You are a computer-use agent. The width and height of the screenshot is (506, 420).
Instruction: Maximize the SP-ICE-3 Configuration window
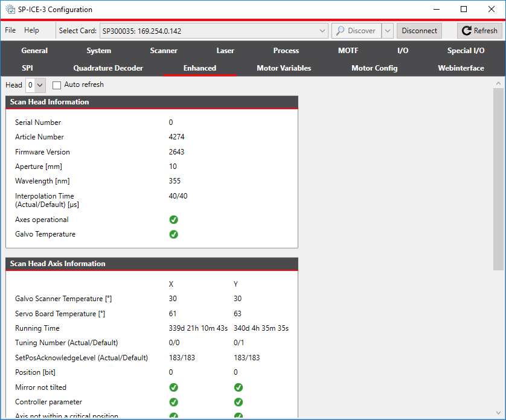tap(464, 10)
